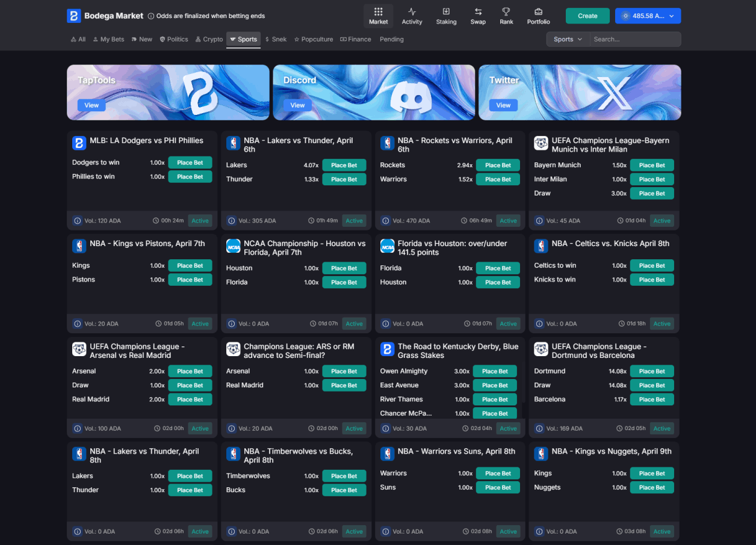Place Bet on Real Madrid at 2.00x
Image resolution: width=756 pixels, height=545 pixels.
(x=190, y=399)
